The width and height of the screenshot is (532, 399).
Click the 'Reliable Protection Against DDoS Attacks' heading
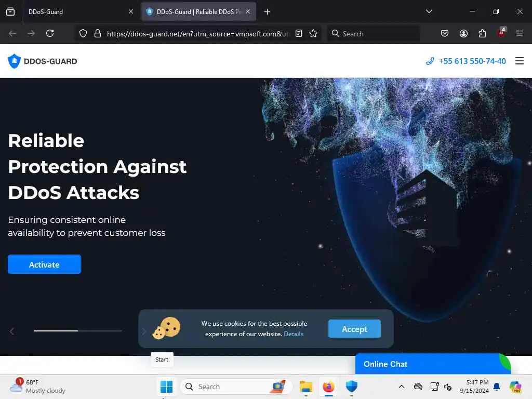point(97,167)
